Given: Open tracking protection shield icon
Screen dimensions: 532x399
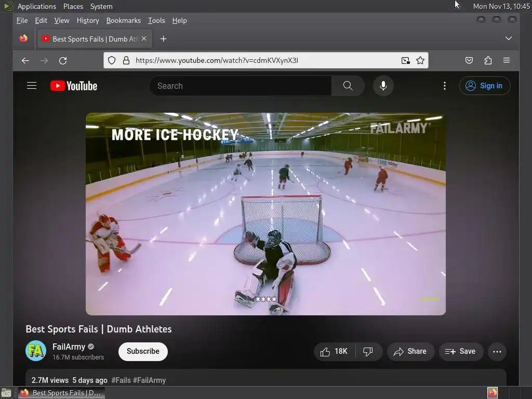Looking at the screenshot, I should point(112,60).
